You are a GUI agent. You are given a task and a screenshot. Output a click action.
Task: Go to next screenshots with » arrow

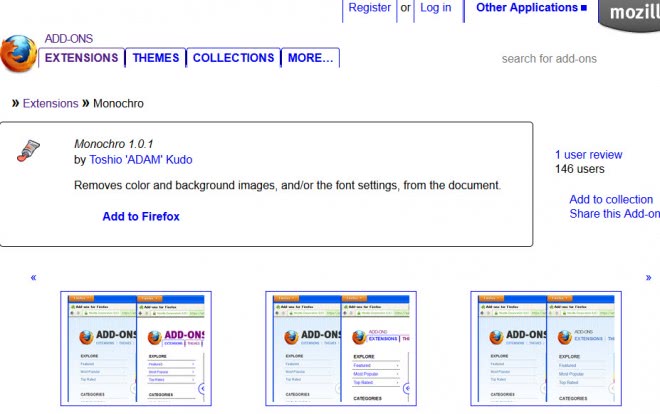(x=648, y=277)
